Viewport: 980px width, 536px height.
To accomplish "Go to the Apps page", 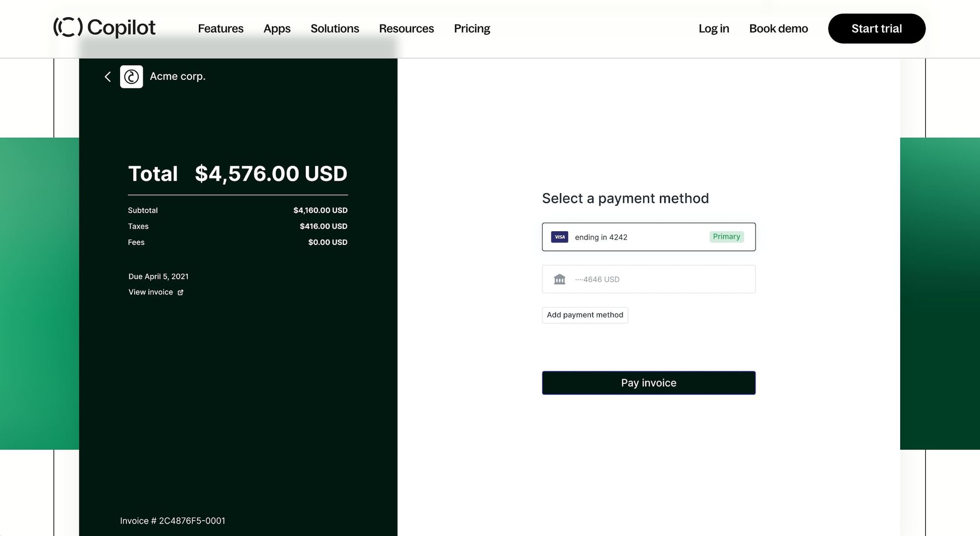I will (277, 28).
